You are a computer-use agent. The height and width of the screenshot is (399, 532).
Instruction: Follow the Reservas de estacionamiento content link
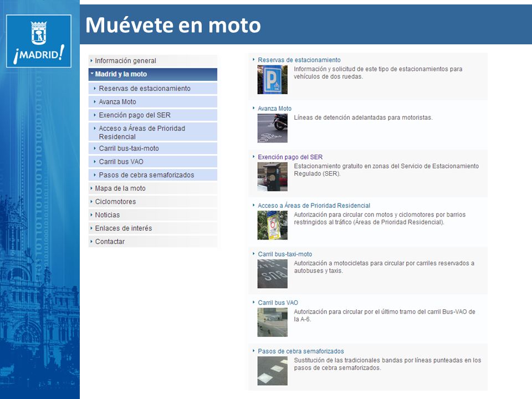[299, 60]
